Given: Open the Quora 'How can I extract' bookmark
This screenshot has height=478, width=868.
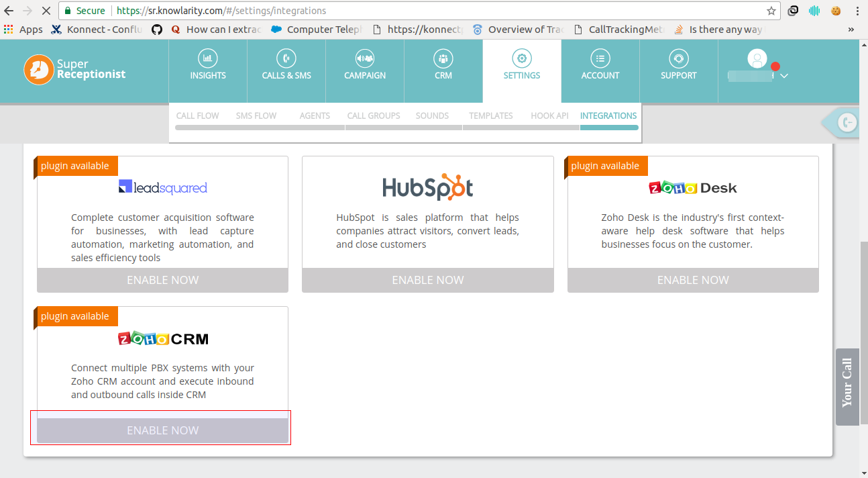Looking at the screenshot, I should (x=216, y=30).
